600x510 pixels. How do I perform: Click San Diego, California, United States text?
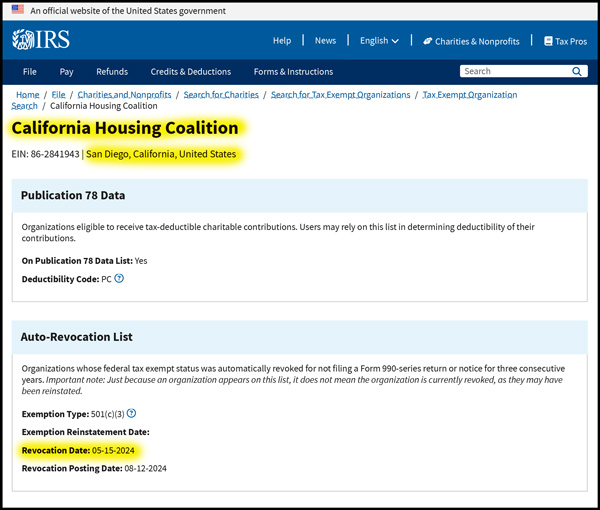161,154
